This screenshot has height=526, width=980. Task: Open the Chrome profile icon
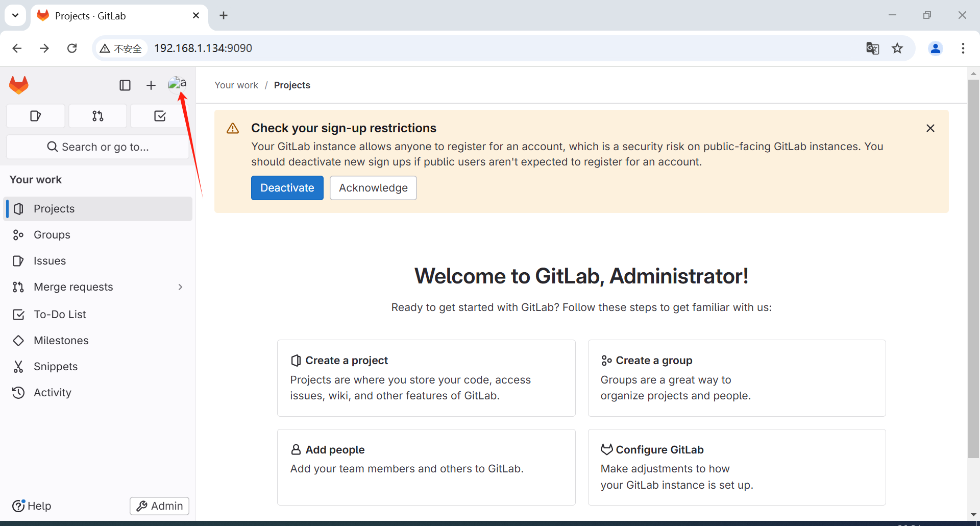click(936, 49)
